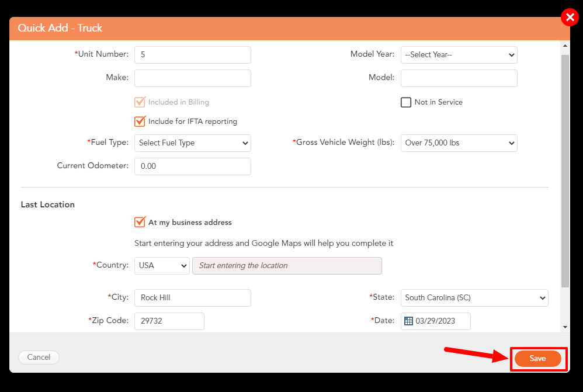Select the Current Odometer field

point(193,166)
